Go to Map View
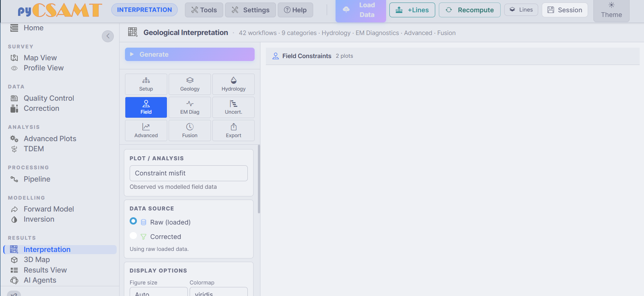This screenshot has width=644, height=296. (x=34, y=58)
